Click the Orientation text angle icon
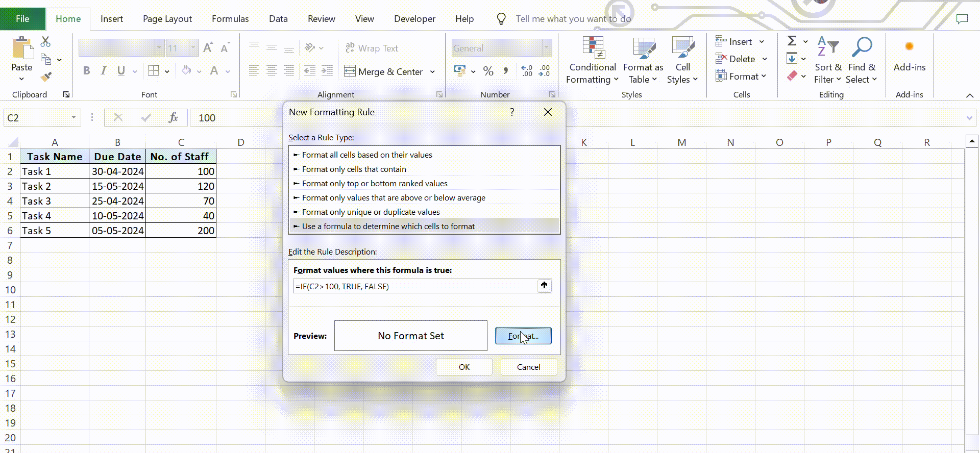Image resolution: width=980 pixels, height=453 pixels. [310, 48]
